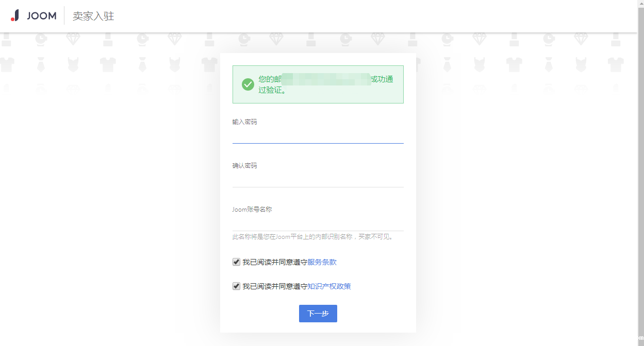The width and height of the screenshot is (644, 346).
Task: Select the 卖家入驻 header title
Action: (93, 16)
